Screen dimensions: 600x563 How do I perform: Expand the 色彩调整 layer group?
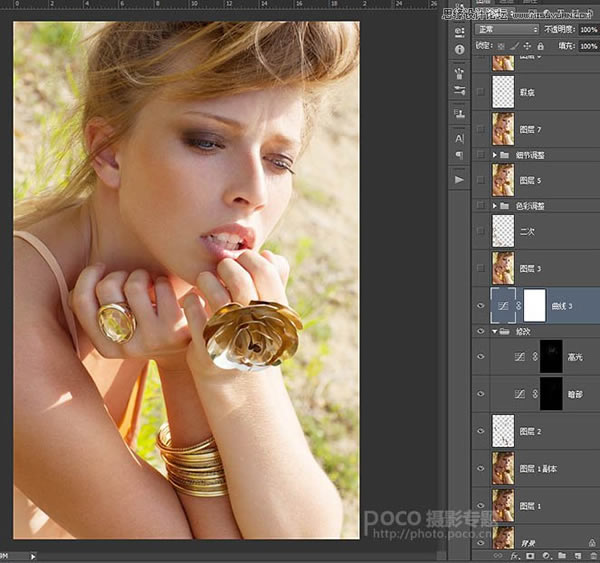[x=494, y=206]
